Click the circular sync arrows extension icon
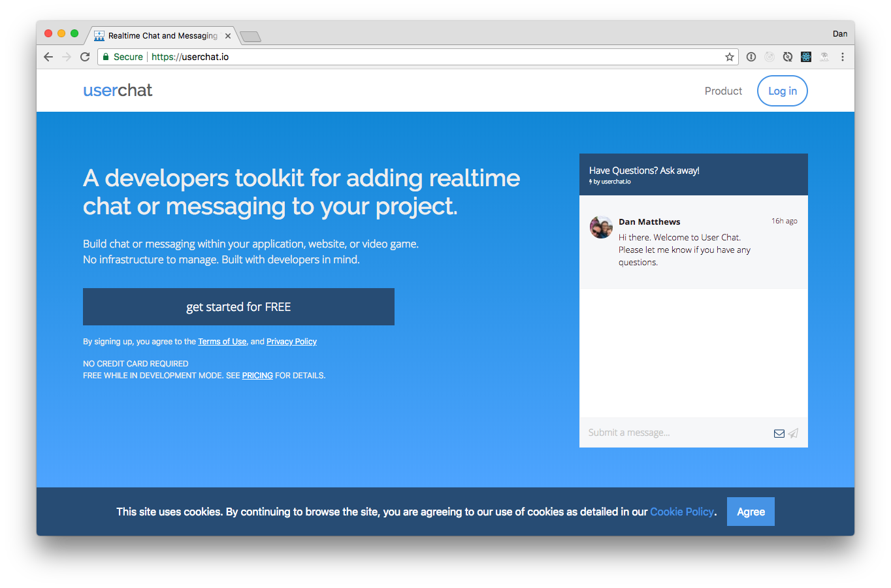Screen dimensions: 891x588 click(788, 57)
